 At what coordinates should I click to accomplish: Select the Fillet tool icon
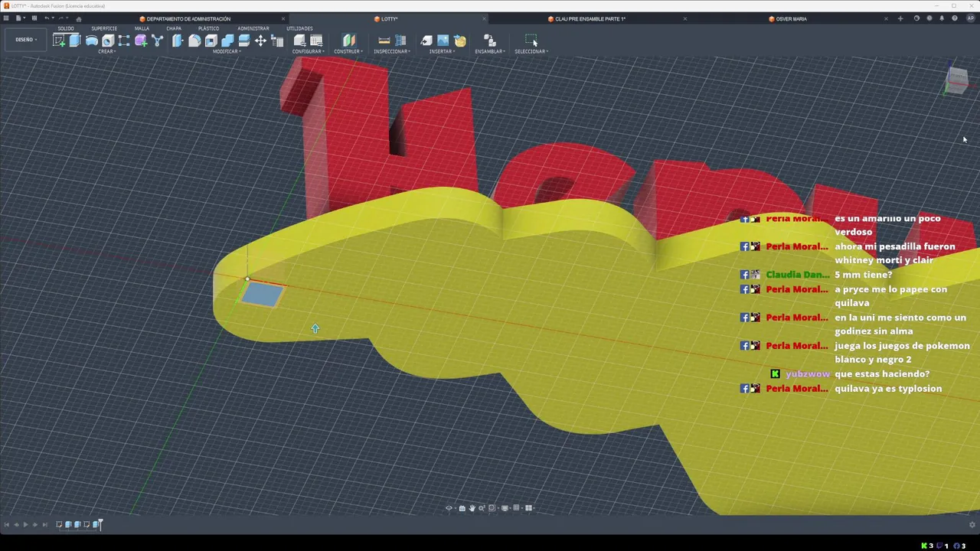coord(194,41)
